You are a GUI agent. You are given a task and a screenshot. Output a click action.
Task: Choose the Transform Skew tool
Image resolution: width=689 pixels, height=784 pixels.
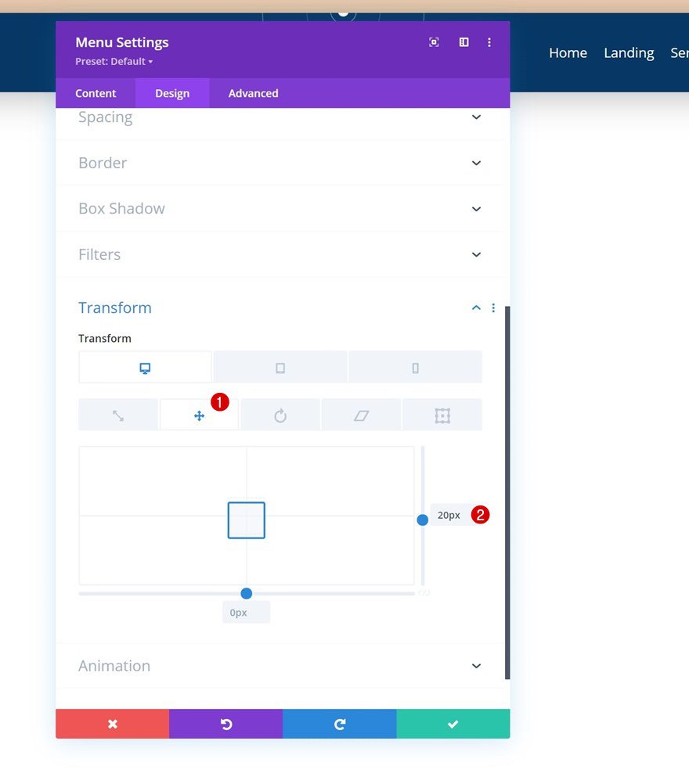tap(361, 415)
